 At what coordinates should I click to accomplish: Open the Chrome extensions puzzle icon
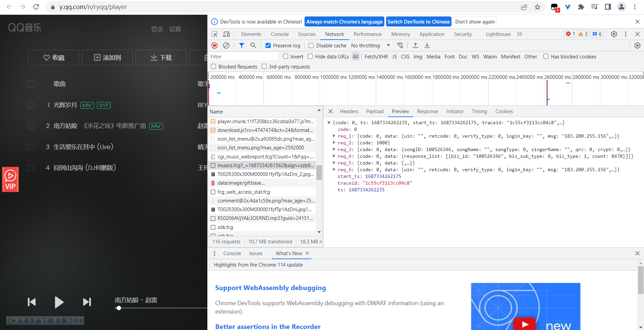[x=581, y=7]
